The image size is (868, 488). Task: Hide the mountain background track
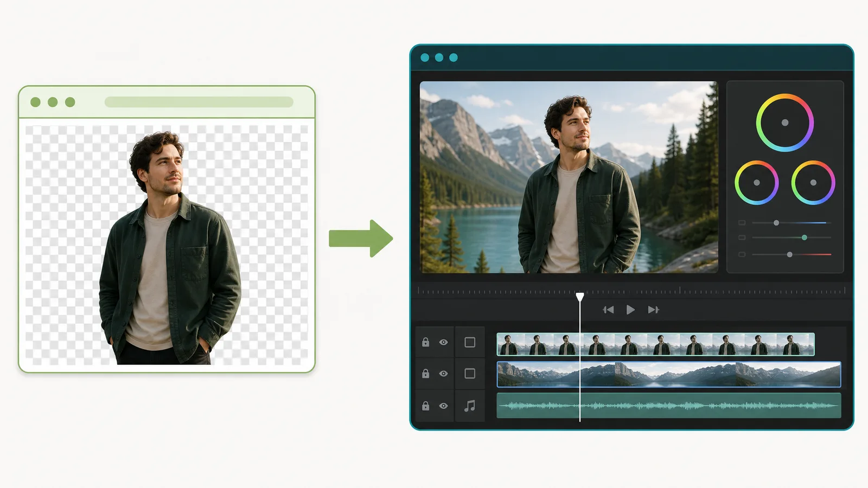tap(444, 374)
